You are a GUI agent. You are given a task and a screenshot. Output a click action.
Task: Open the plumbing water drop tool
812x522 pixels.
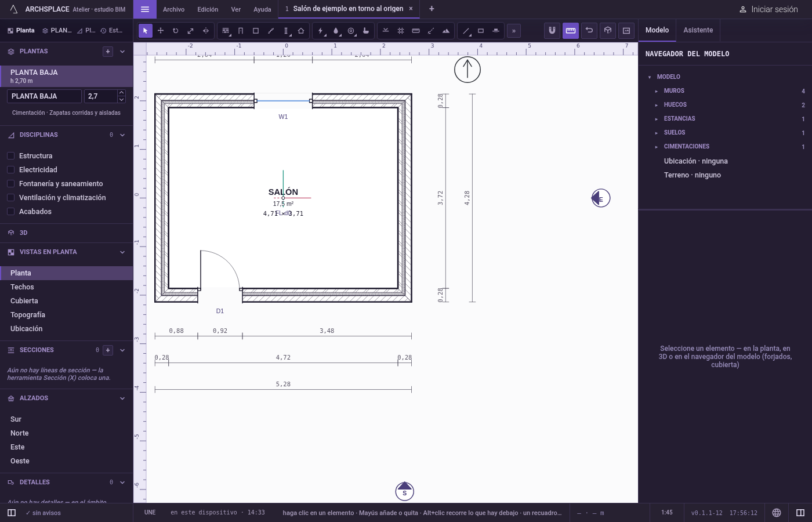click(x=336, y=31)
